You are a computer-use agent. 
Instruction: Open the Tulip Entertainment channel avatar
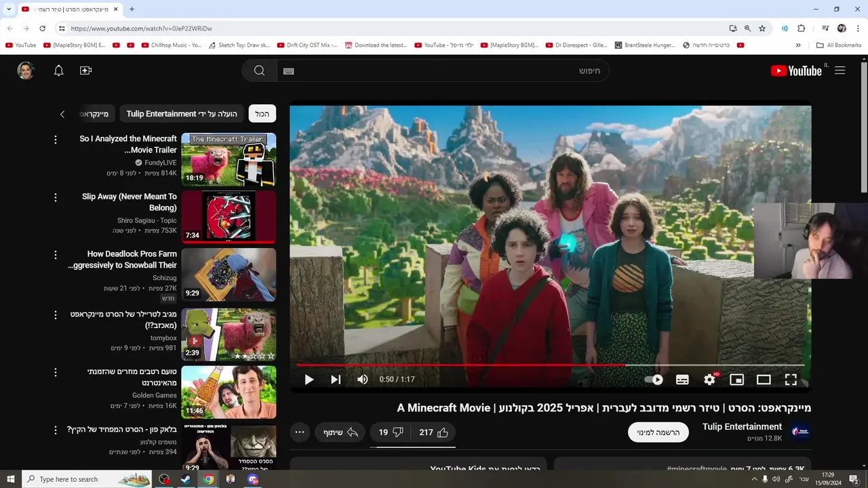[x=801, y=432]
